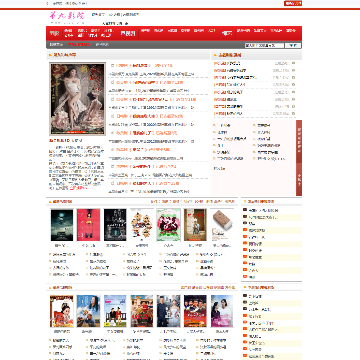This screenshot has height=360, width=360.
Task: Click the orange button in top-right header bar
Action: coord(293,3)
